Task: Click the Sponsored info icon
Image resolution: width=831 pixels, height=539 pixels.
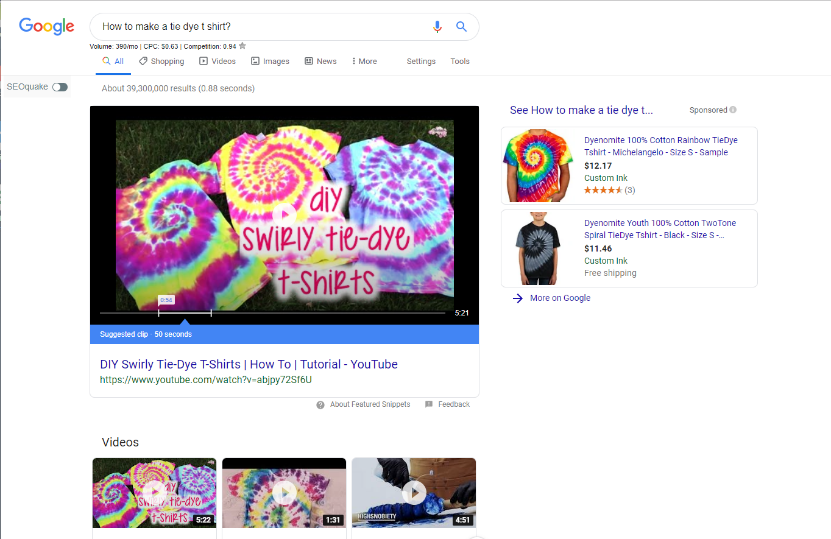Action: (733, 110)
